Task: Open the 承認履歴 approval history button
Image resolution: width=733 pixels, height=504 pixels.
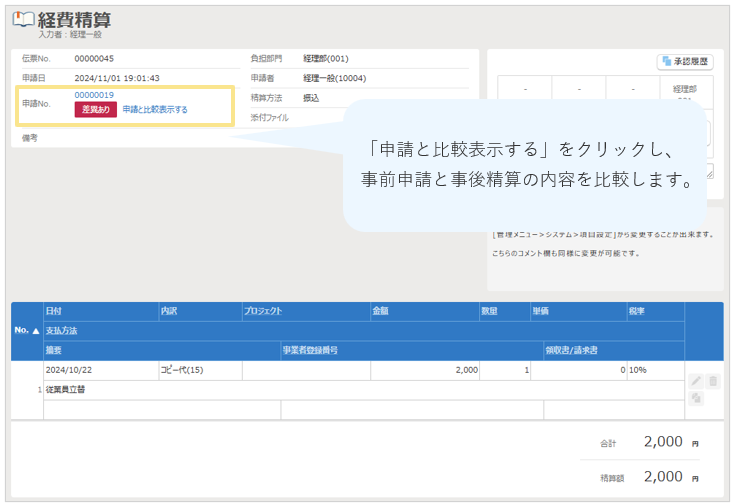Action: [685, 61]
